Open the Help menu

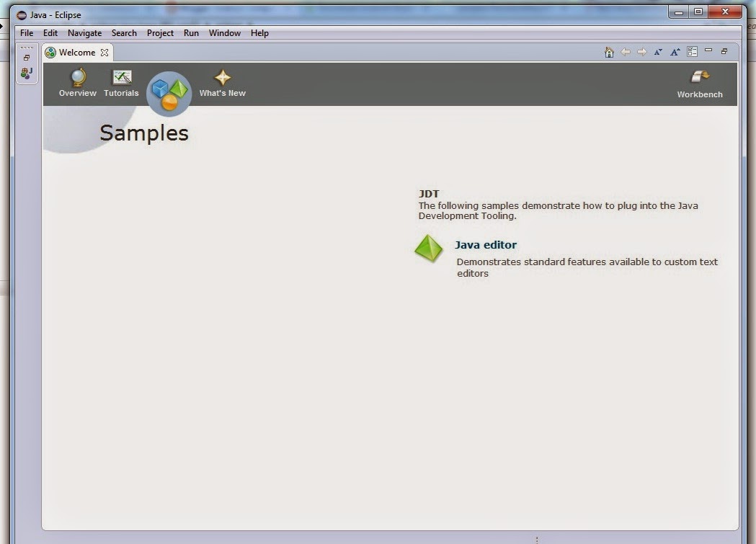pyautogui.click(x=259, y=32)
